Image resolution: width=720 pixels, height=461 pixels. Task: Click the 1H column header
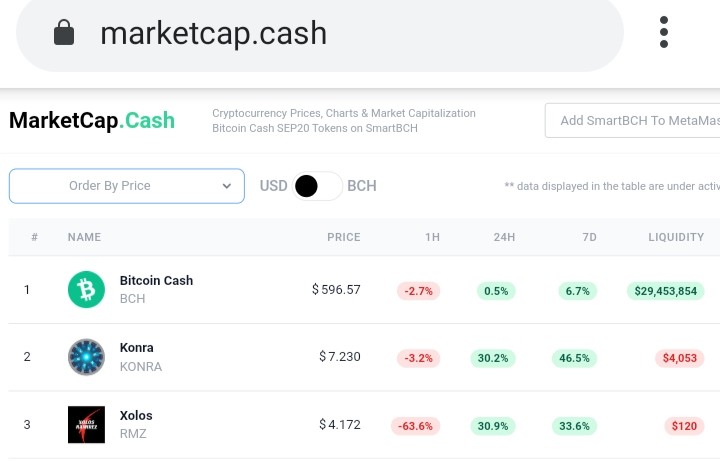point(432,237)
